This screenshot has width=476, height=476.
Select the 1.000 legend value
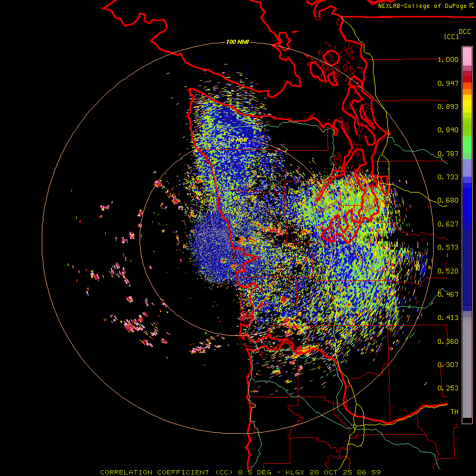point(448,59)
